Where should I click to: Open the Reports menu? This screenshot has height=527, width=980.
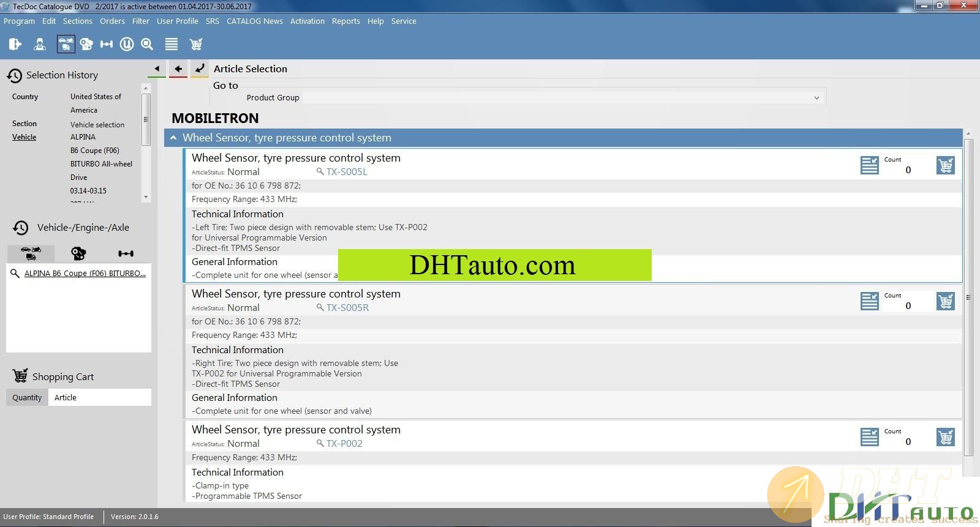click(x=346, y=21)
